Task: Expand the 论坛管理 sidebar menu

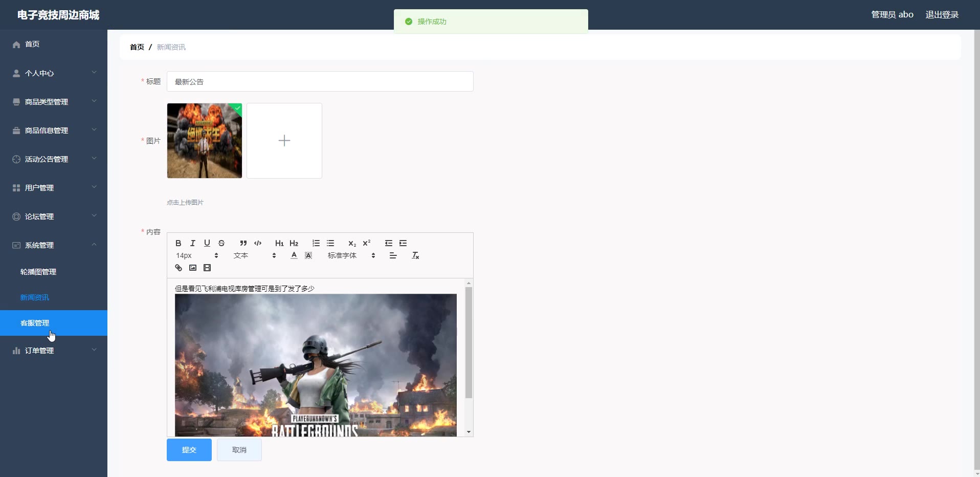Action: click(x=54, y=216)
